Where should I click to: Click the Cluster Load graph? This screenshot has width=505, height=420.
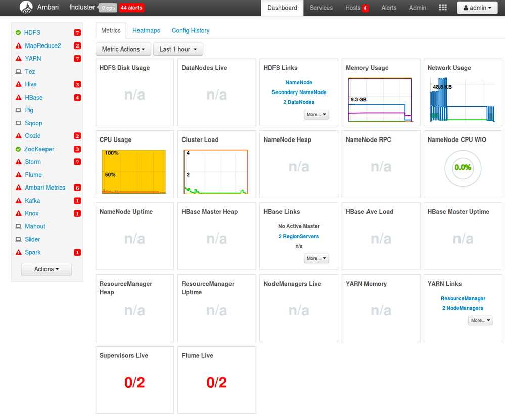click(216, 172)
